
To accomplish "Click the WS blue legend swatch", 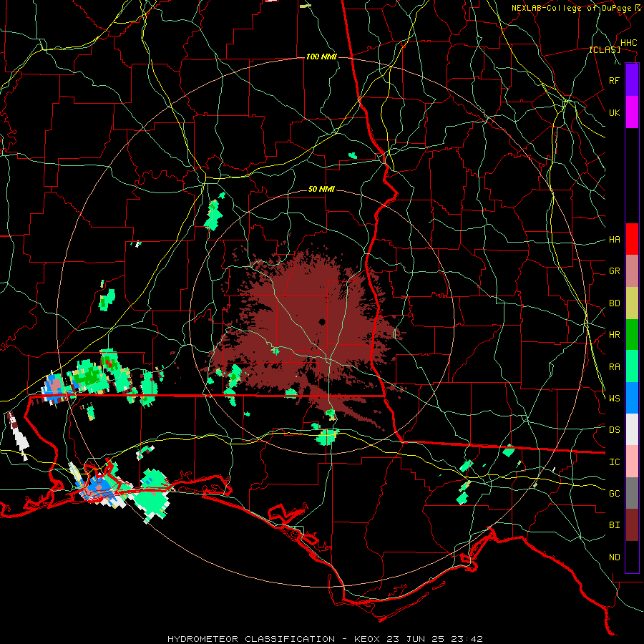I will tap(632, 398).
